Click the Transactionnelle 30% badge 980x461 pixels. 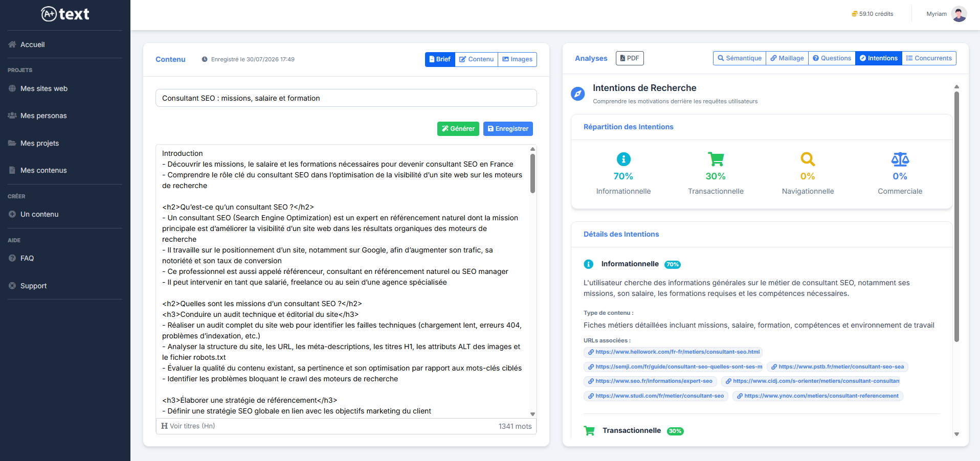675,431
